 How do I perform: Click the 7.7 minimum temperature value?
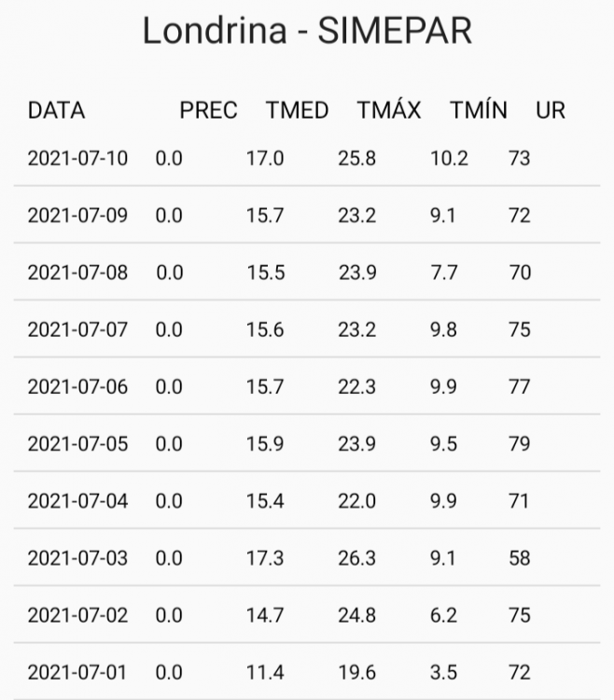tap(443, 273)
